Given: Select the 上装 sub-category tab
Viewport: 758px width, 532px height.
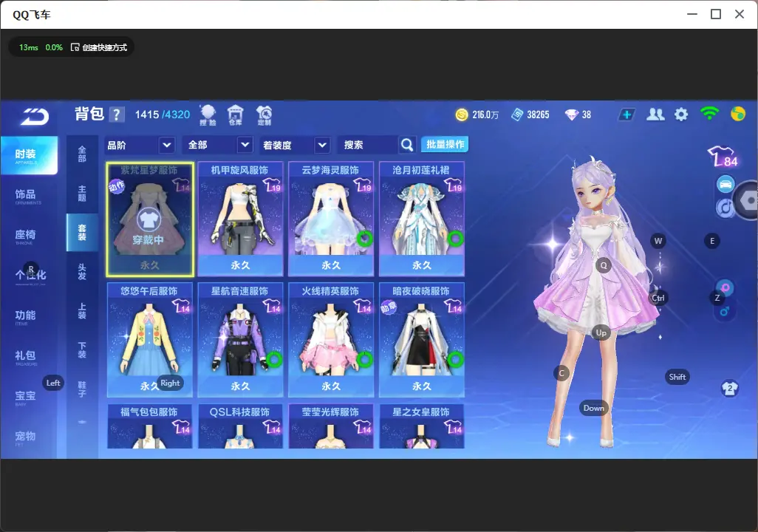Looking at the screenshot, I should pos(82,311).
